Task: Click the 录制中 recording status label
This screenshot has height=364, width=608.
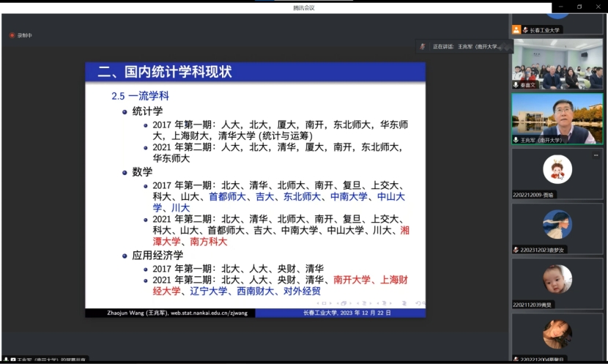Action: click(25, 35)
